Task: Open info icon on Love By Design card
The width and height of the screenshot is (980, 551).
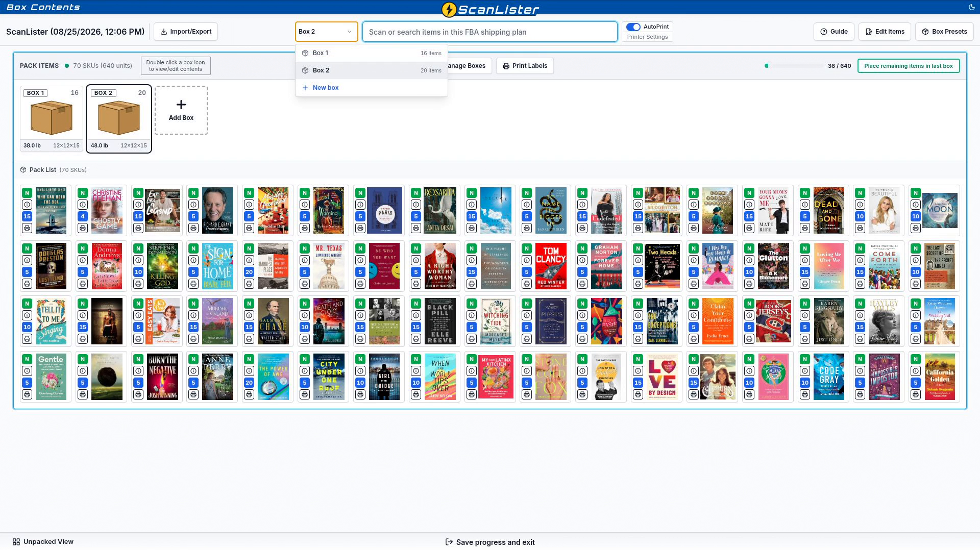Action: (638, 371)
